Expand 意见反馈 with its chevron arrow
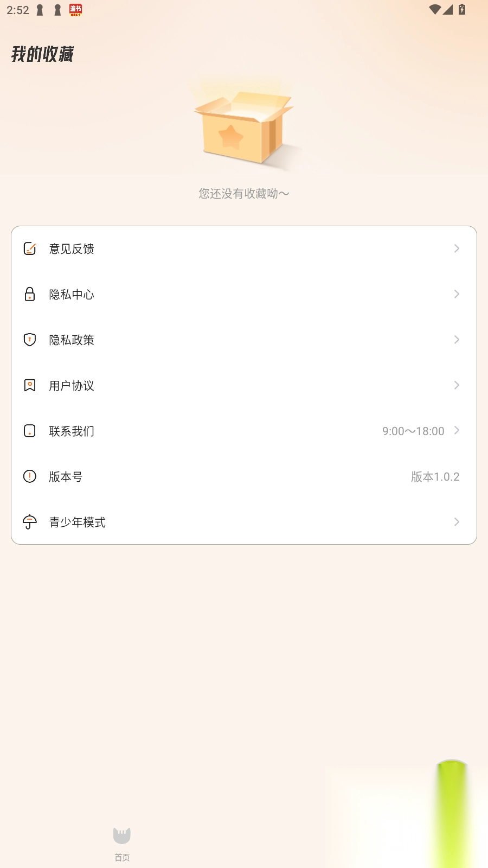488x868 pixels. [x=457, y=248]
